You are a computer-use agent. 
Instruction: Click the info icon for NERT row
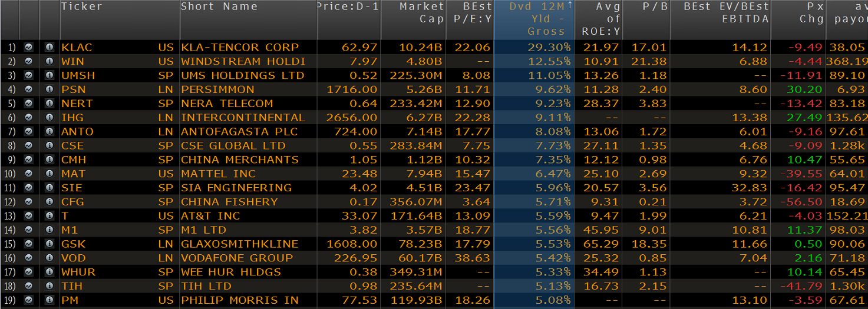click(x=49, y=104)
